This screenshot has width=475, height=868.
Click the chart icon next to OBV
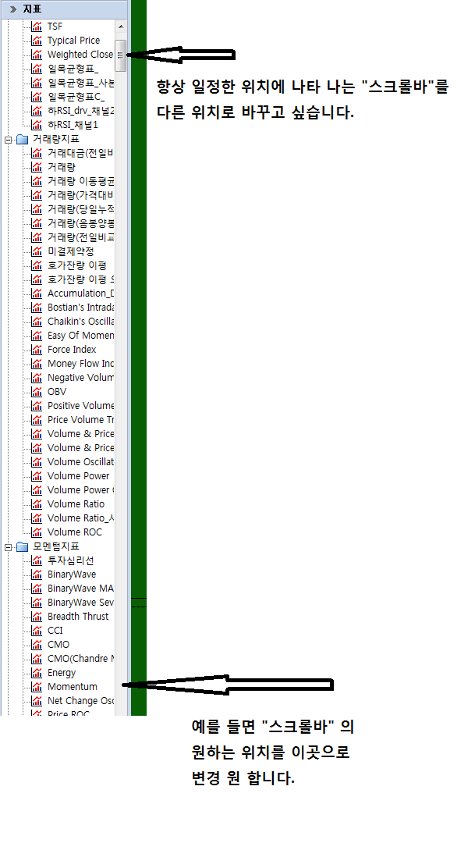point(37,392)
